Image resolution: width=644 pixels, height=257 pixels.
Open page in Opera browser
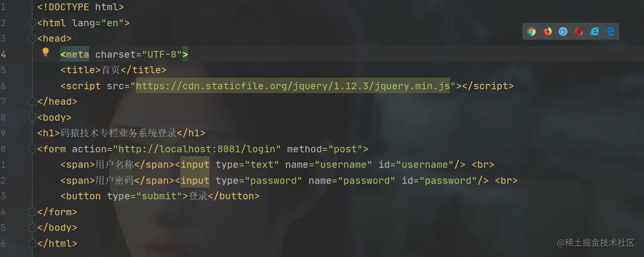pyautogui.click(x=579, y=32)
